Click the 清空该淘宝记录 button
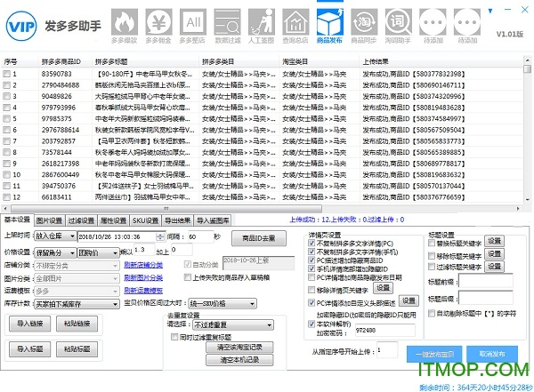Image resolution: width=534 pixels, height=392 pixels. pos(239,348)
